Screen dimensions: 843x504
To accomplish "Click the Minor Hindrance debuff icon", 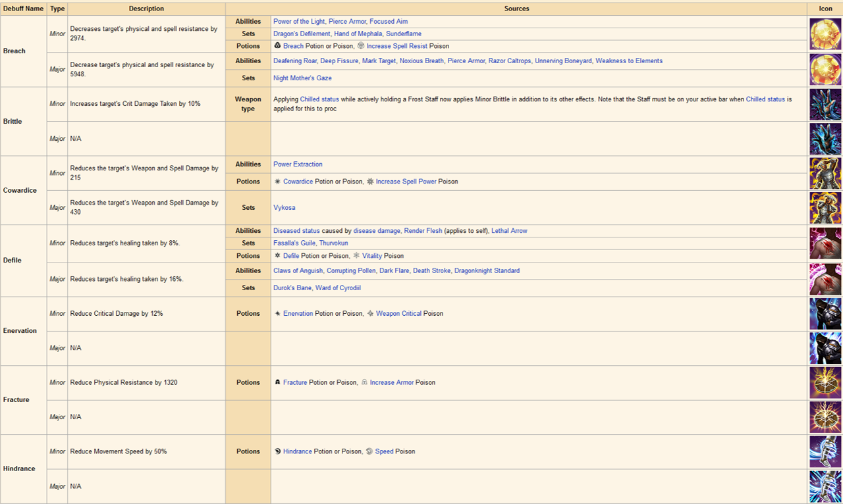I will pyautogui.click(x=825, y=451).
